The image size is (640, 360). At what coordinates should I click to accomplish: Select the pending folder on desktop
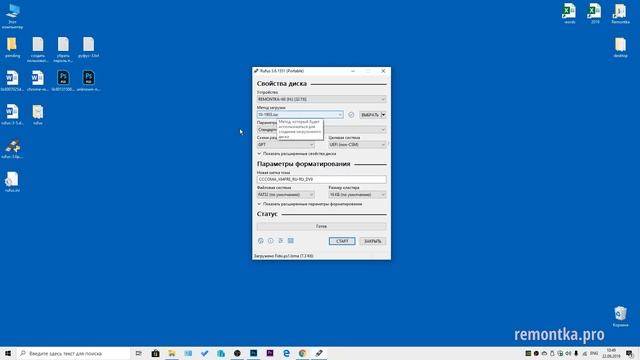pos(12,47)
